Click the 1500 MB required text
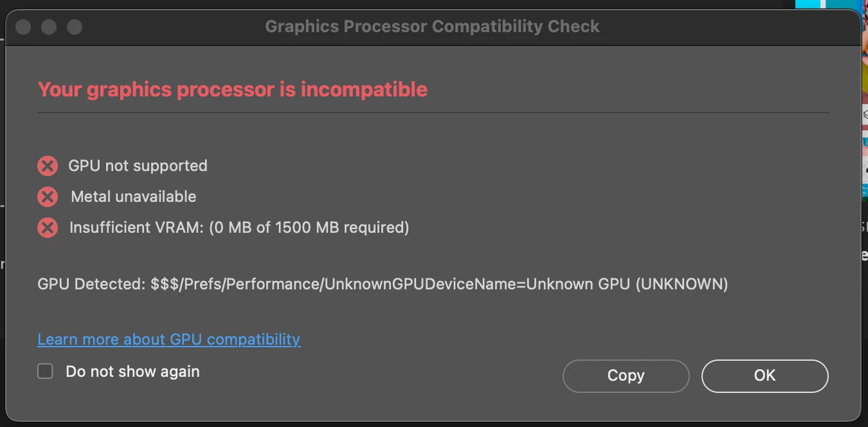This screenshot has height=427, width=868. 341,228
